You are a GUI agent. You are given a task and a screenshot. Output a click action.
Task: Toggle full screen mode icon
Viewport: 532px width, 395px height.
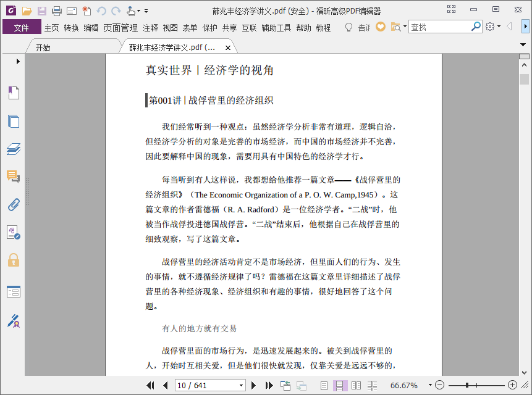tap(451, 9)
